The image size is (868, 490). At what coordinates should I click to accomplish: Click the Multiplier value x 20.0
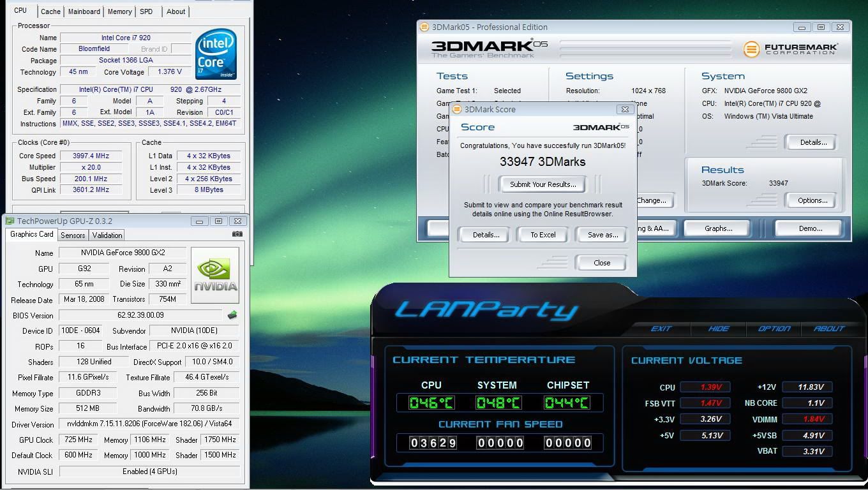(91, 167)
